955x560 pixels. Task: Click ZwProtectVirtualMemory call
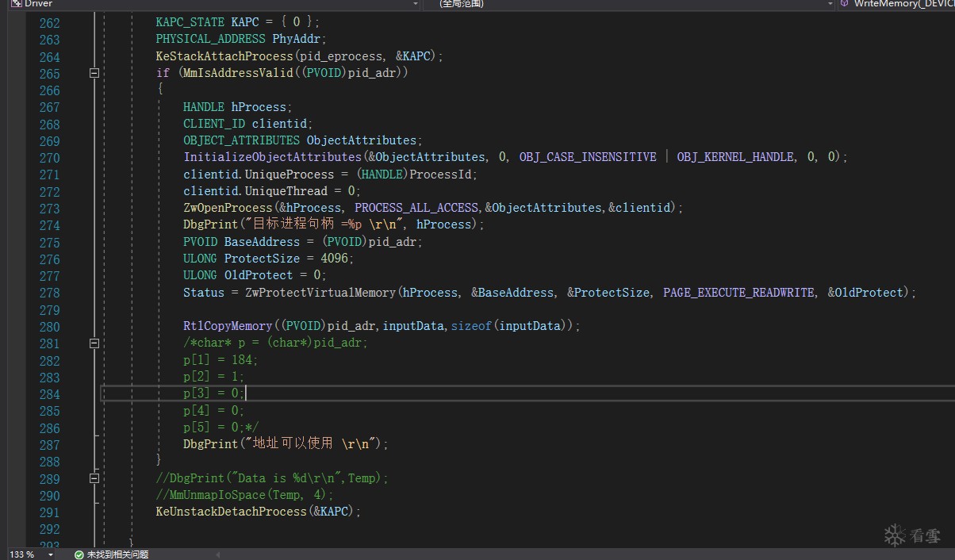coord(320,293)
